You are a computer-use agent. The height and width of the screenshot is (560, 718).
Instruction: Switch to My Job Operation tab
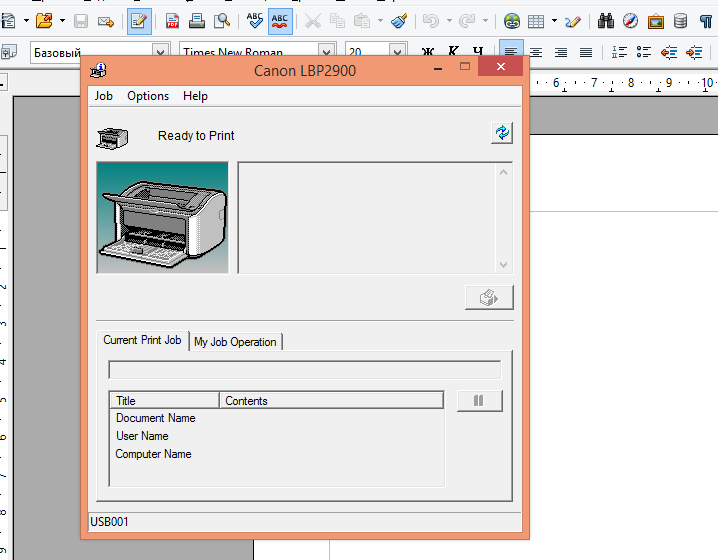[235, 342]
